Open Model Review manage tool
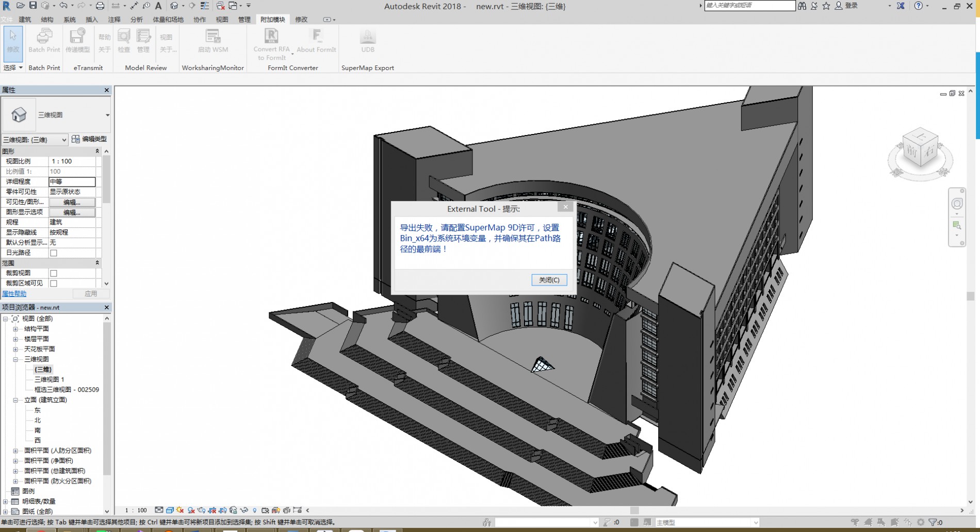This screenshot has height=532, width=980. 143,41
